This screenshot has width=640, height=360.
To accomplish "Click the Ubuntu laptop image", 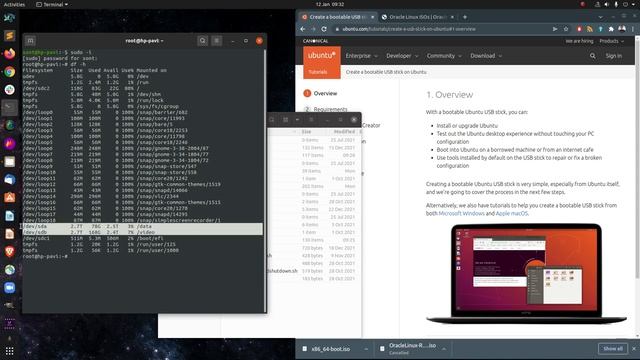I will (x=526, y=273).
